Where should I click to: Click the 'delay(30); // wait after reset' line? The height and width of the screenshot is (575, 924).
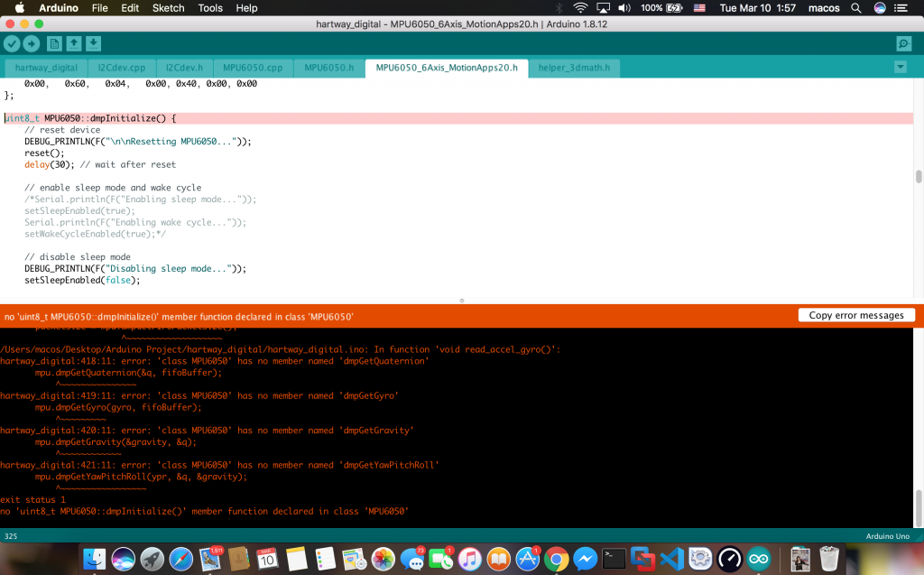(x=100, y=164)
